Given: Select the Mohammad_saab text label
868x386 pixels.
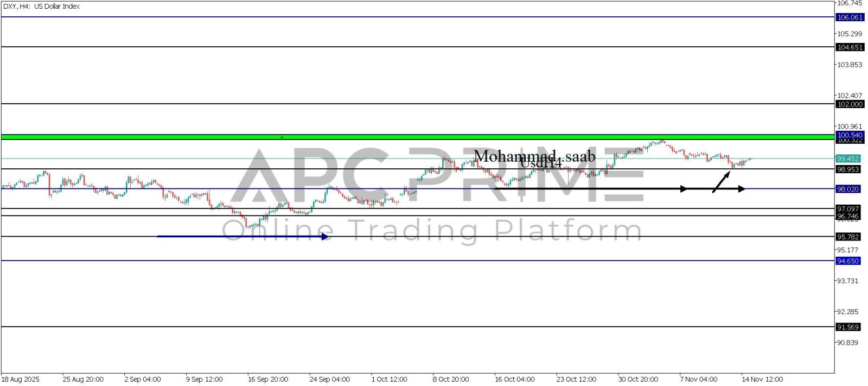Looking at the screenshot, I should (x=534, y=156).
